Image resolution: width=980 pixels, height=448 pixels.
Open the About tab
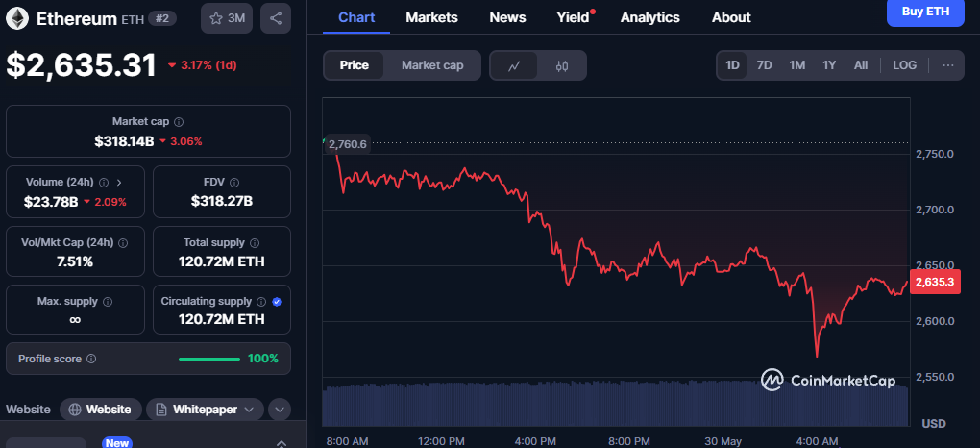731,17
